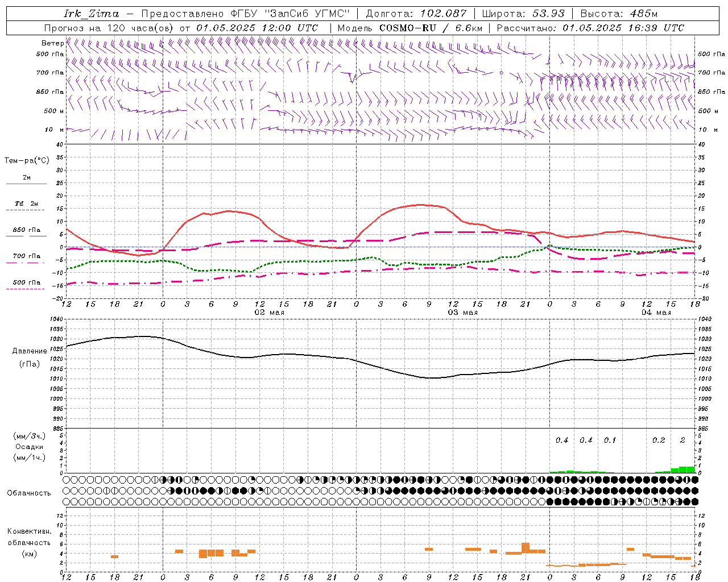
Task: Click the 850 гПа temperature legend entry
Action: click(x=27, y=230)
